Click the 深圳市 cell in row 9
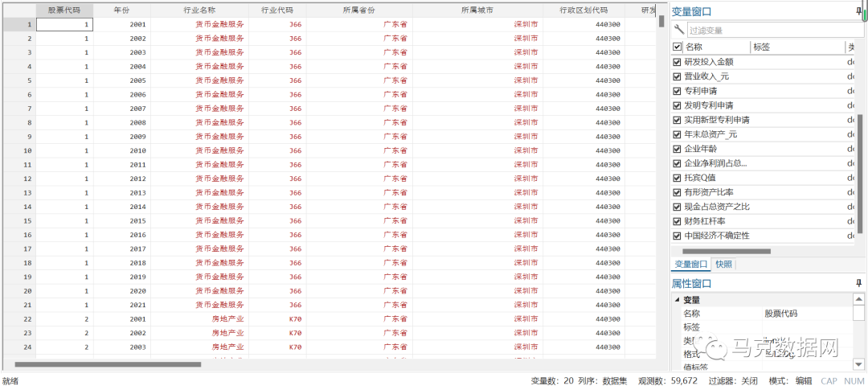Screen dimensions: 868x386 tap(477, 137)
